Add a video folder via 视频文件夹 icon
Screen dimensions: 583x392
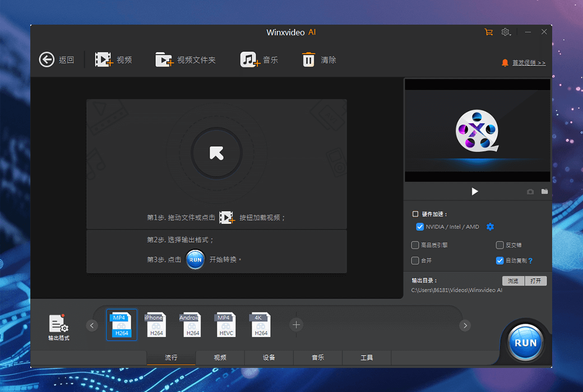point(164,59)
